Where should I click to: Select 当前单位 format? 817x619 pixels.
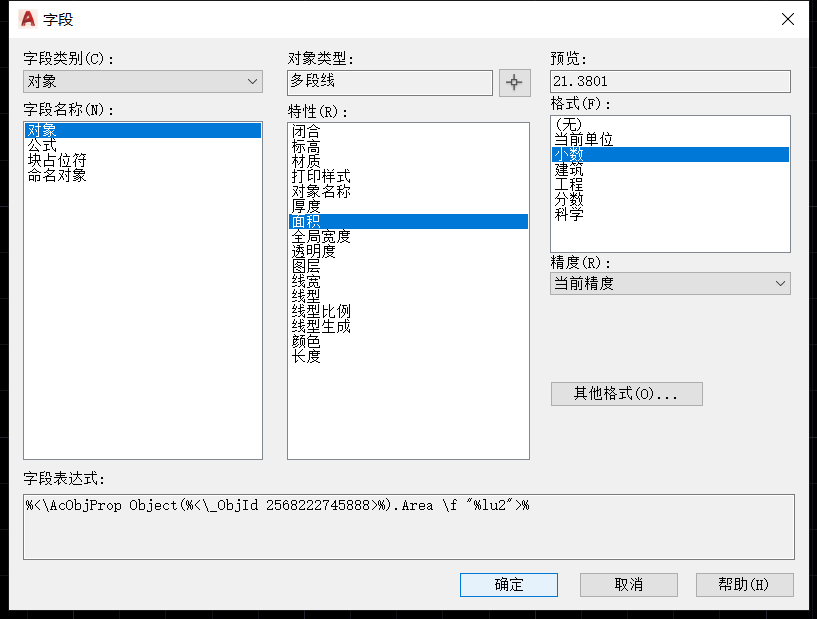coord(670,140)
